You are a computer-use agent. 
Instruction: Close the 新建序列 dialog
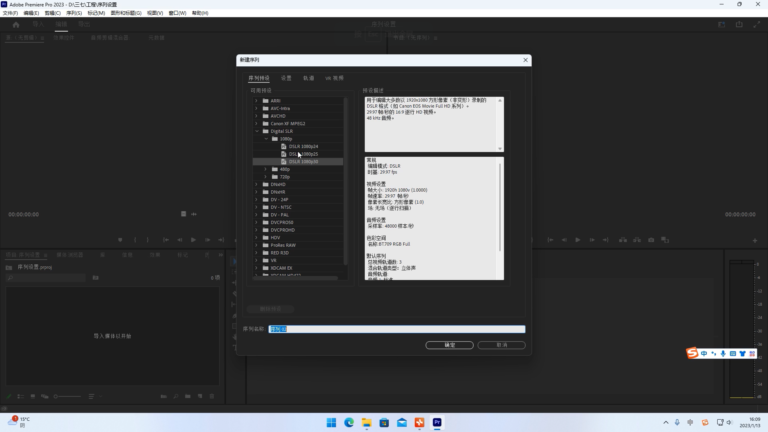pyautogui.click(x=526, y=60)
